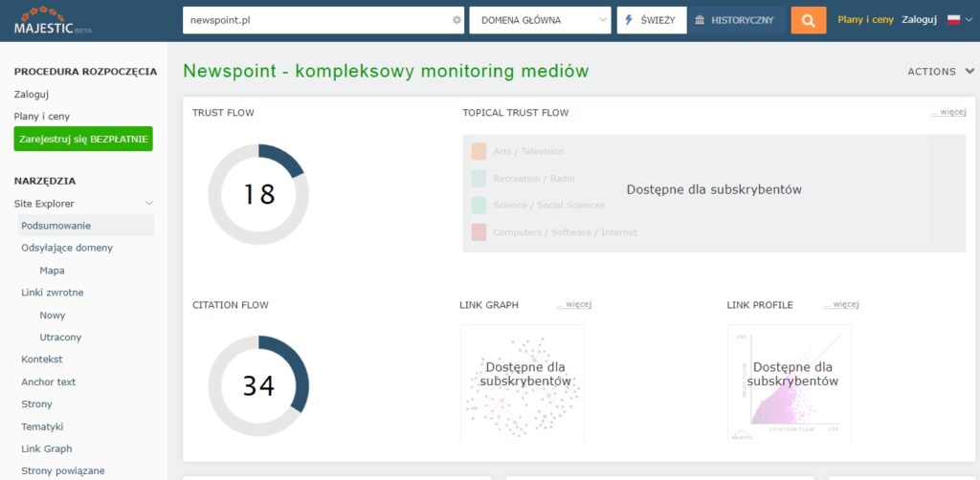980x480 pixels.
Task: Click the Computers / Software / Internet swatch
Action: pyautogui.click(x=479, y=232)
